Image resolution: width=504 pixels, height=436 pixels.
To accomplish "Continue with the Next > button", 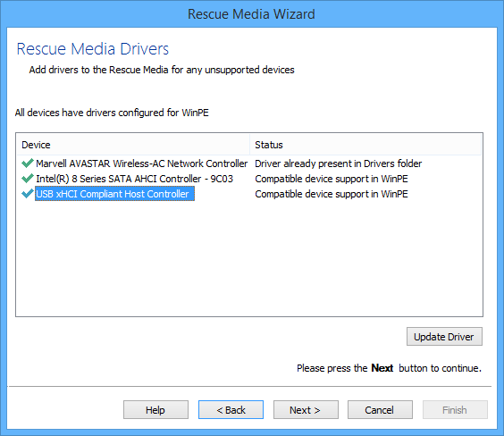I will click(x=306, y=410).
